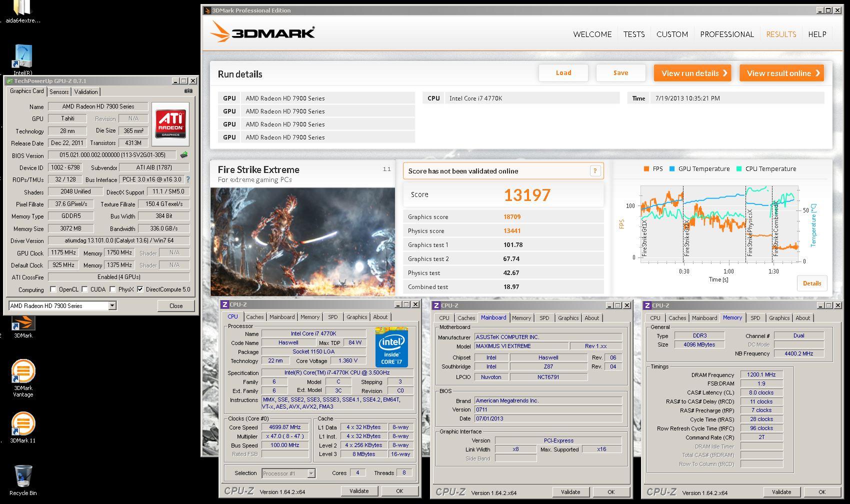Click the NB Frequency 4400.2 MHz value
The width and height of the screenshot is (850, 504).
tap(798, 353)
